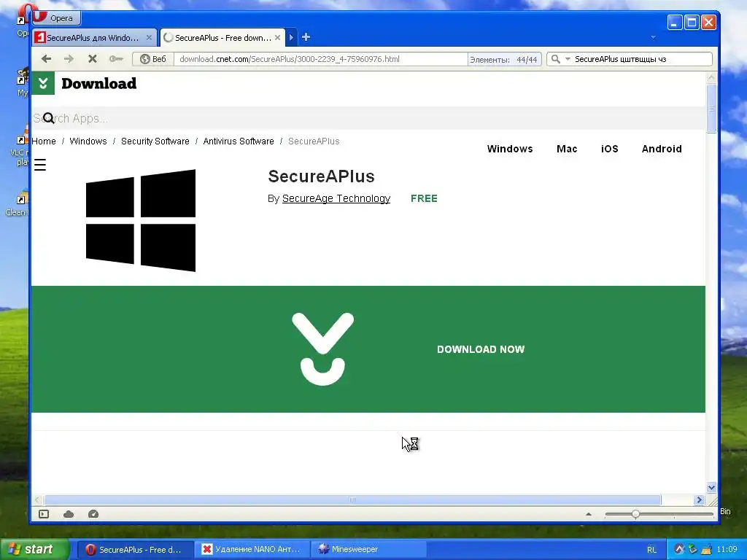Open Opera Turbo speedometer icon
Screen dimensions: 747x560
point(93,514)
